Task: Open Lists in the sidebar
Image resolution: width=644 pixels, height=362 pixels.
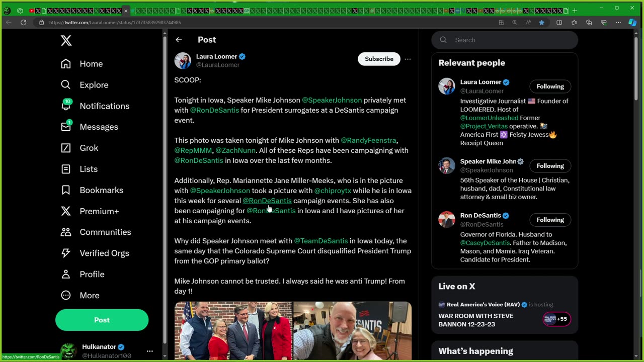Action: pos(79,169)
